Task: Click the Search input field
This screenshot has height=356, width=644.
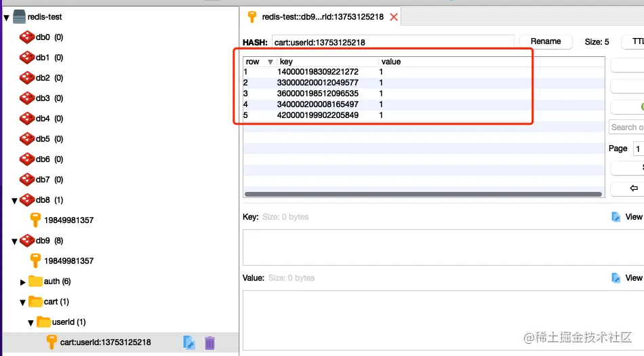Action: (626, 127)
